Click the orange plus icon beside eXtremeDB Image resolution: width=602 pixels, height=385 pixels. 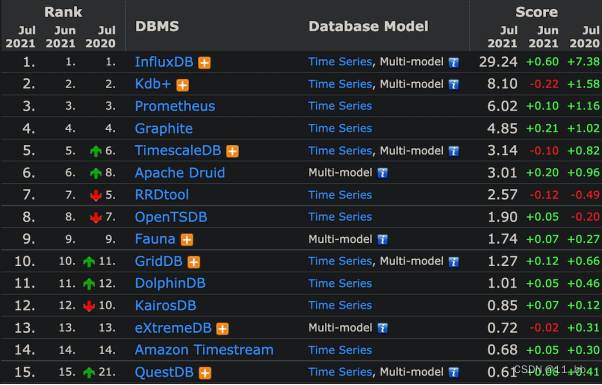click(x=223, y=329)
